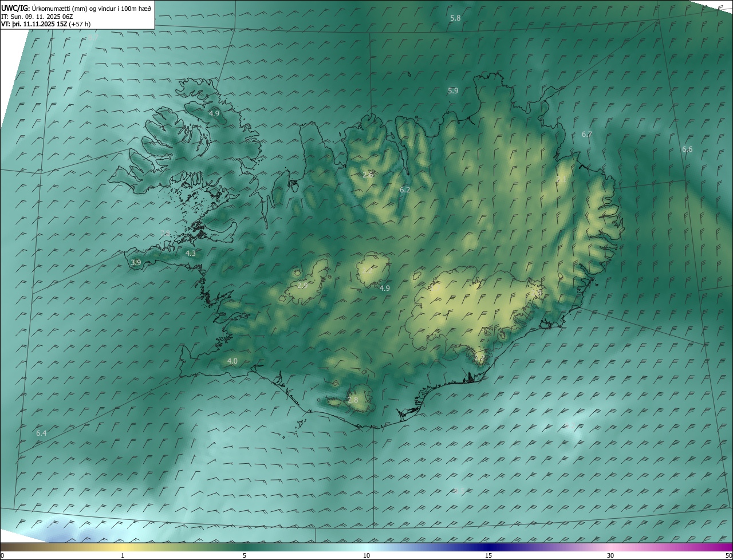
Task: Click the map title 'UWC/IG: Úrkomumætti (mm) og vindur í 100m hæð'
Action: click(x=76, y=8)
